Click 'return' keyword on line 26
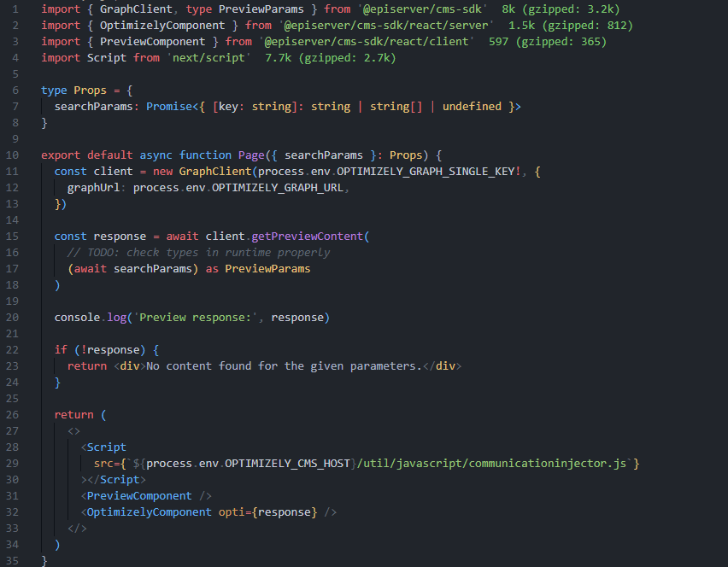The height and width of the screenshot is (567, 728). [73, 415]
